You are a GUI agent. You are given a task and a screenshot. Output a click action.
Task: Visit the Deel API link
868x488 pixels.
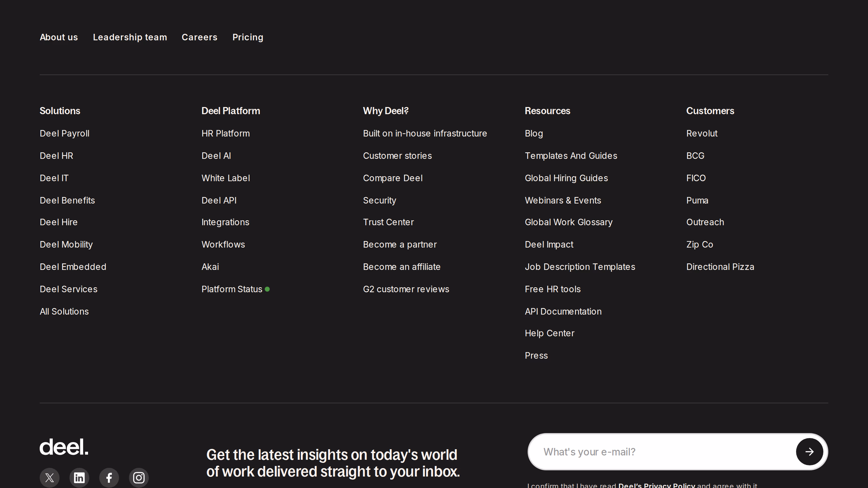coord(219,200)
